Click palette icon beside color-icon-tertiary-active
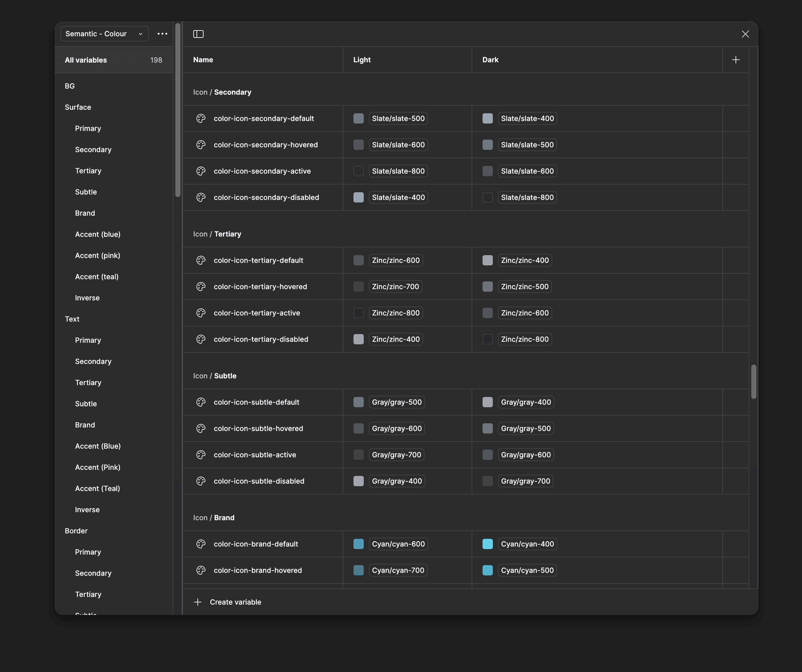Screen dimensions: 802x672 201,313
